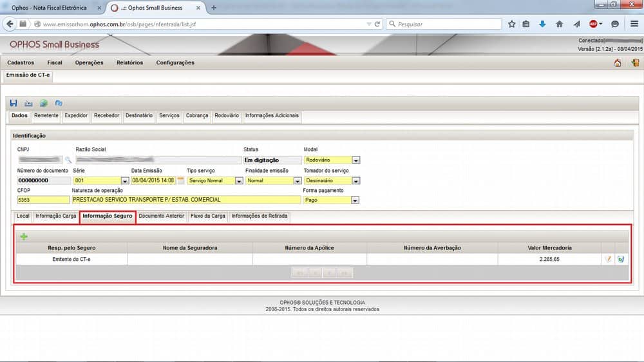This screenshot has height=362, width=644.
Task: Expand the Série dropdown showing 001
Action: pos(124,180)
